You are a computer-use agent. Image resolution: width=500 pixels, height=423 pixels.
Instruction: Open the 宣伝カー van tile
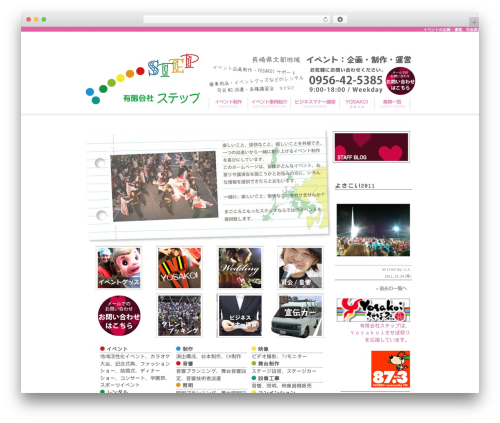point(297,316)
